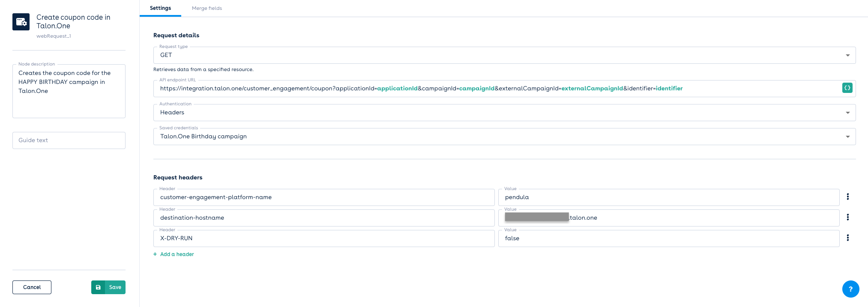
Task: Click the campaignId merge field in URL
Action: tap(477, 89)
